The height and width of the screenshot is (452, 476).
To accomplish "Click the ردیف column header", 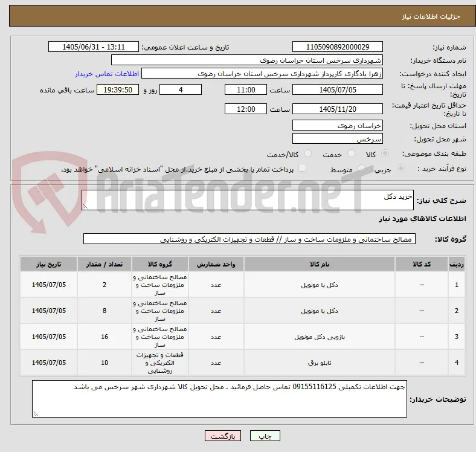I will click(x=456, y=264).
